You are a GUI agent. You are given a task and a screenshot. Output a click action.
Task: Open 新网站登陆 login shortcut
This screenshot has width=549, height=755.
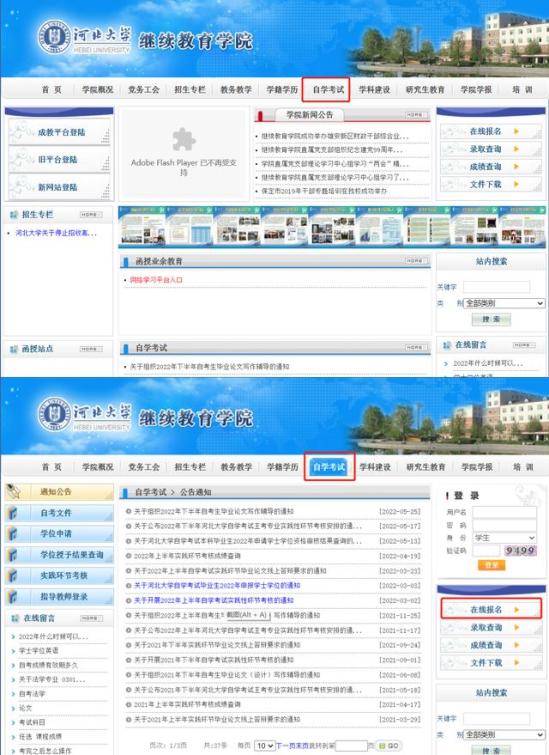point(60,187)
